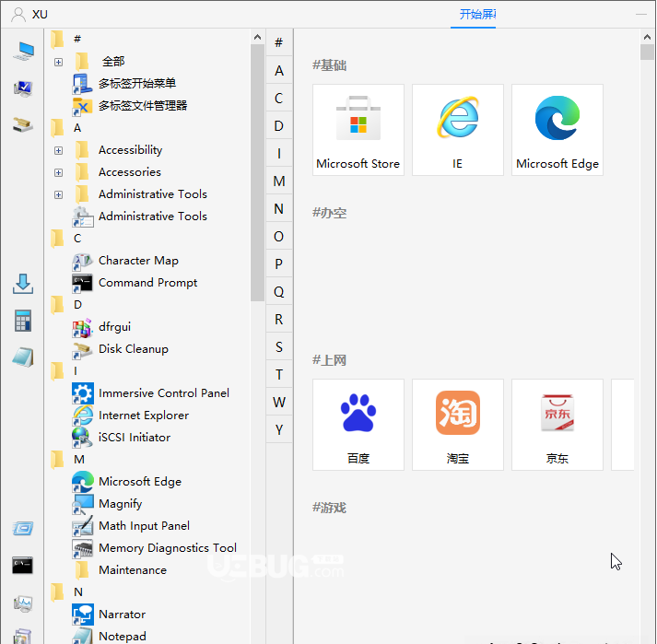
Task: Click the monitor checkmark sidebar icon
Action: pos(23,88)
